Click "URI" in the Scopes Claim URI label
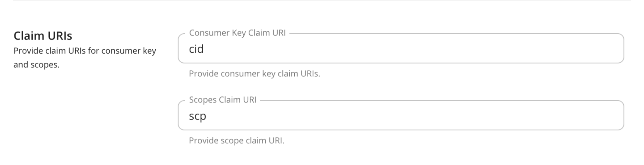This screenshot has height=165, width=644. tap(250, 100)
